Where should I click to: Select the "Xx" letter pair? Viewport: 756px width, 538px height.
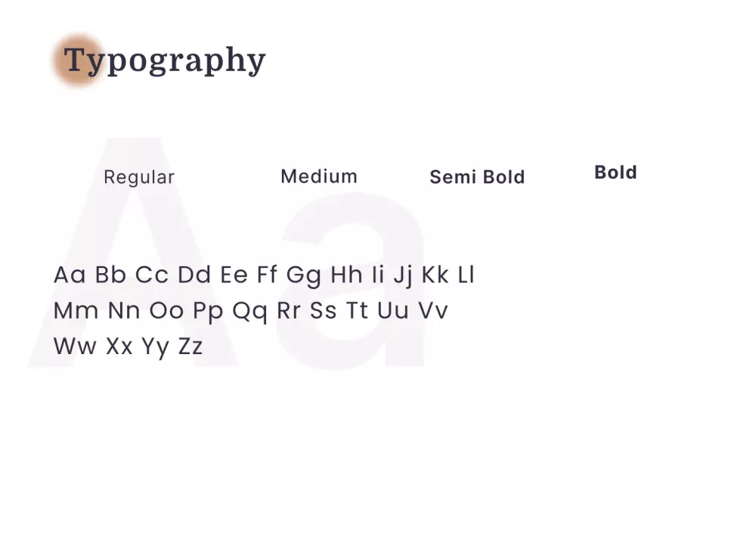tap(119, 347)
